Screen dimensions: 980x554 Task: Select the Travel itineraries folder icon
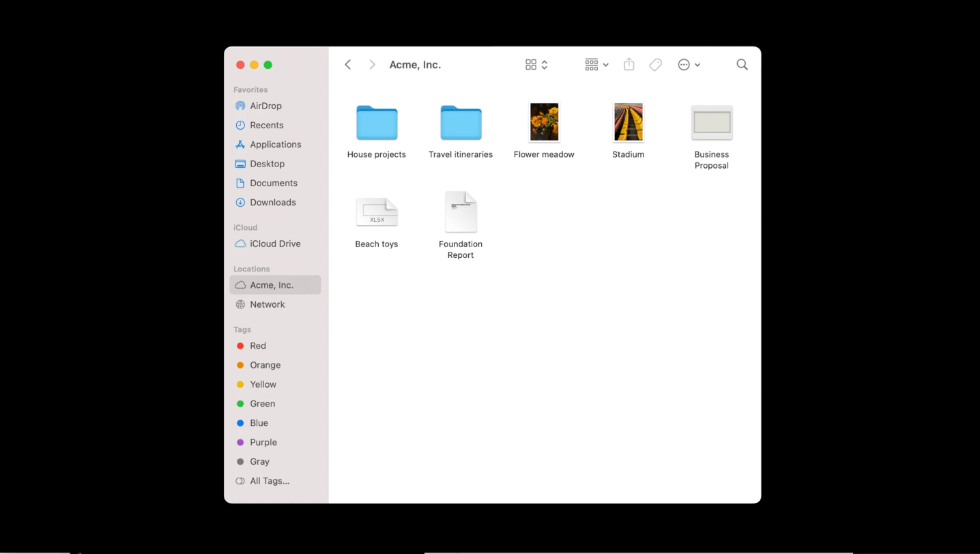[x=461, y=123]
